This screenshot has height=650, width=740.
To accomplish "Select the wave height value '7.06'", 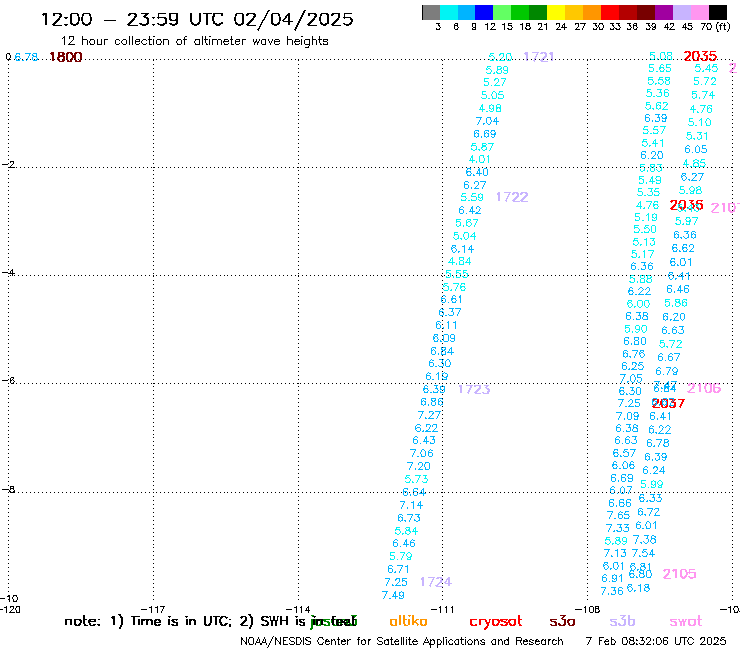I will pyautogui.click(x=421, y=454).
